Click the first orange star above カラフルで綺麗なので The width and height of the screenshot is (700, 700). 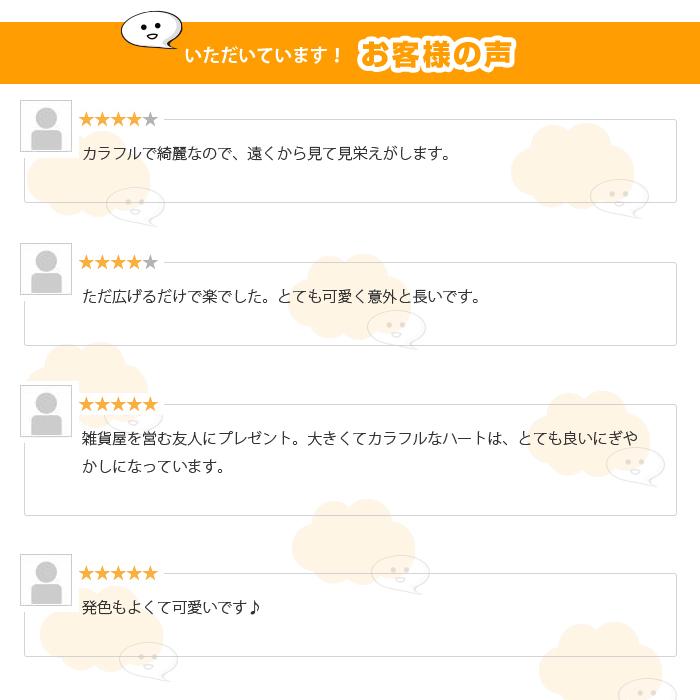(x=87, y=120)
